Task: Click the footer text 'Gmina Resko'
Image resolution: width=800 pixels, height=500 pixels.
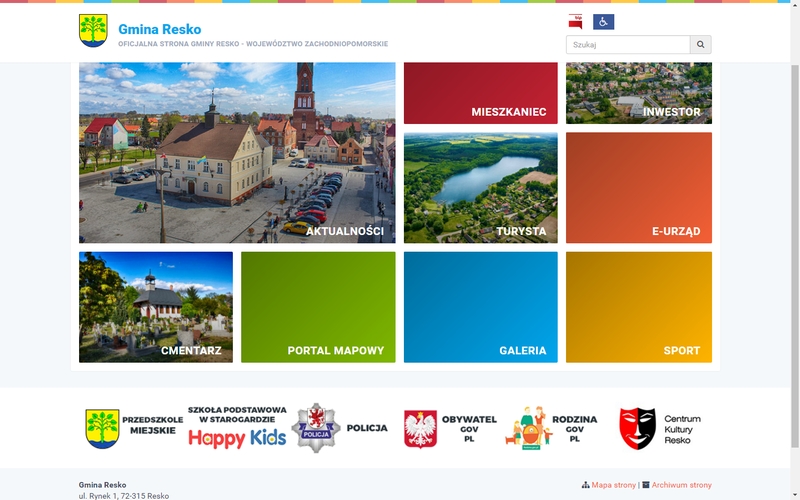Action: point(103,485)
